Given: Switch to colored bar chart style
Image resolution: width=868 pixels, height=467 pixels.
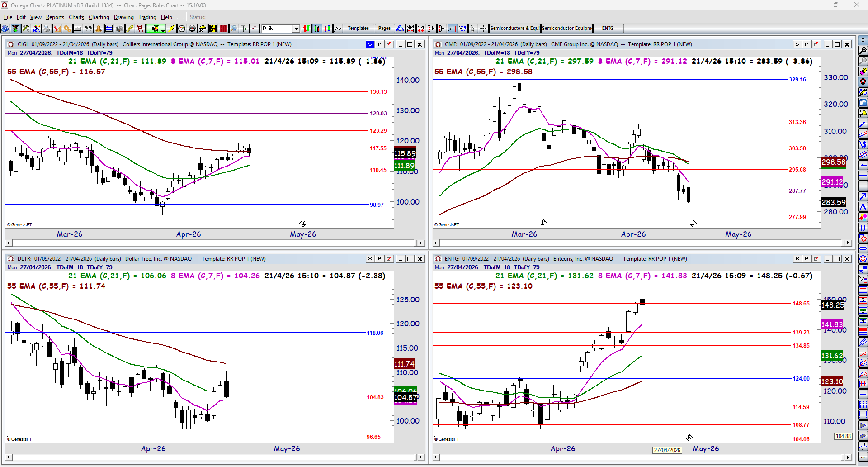Looking at the screenshot, I should click(328, 29).
